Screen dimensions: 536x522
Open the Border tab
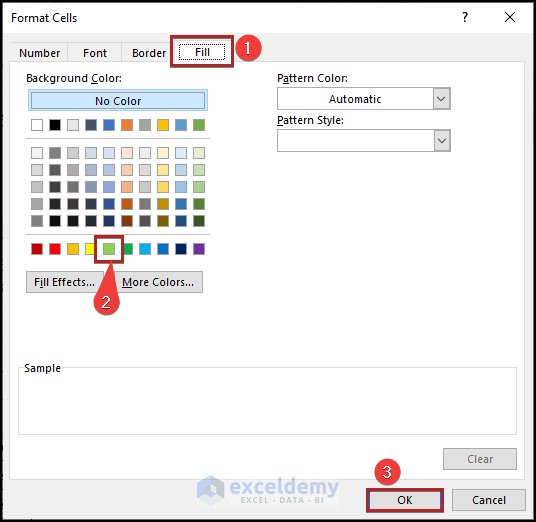point(149,53)
